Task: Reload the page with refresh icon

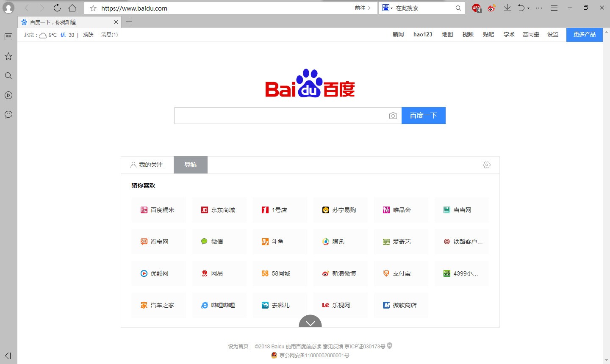Action: [57, 8]
